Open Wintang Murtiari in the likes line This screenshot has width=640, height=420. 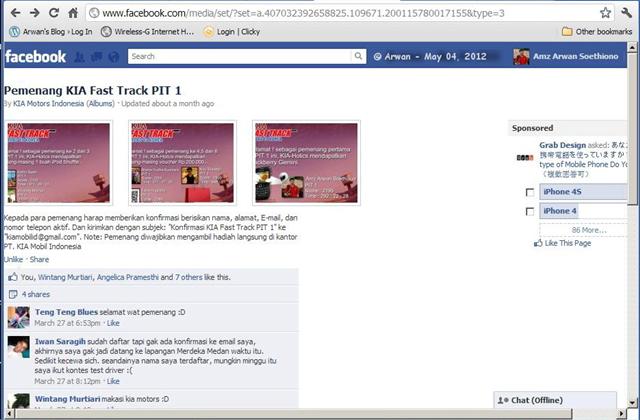point(65,277)
